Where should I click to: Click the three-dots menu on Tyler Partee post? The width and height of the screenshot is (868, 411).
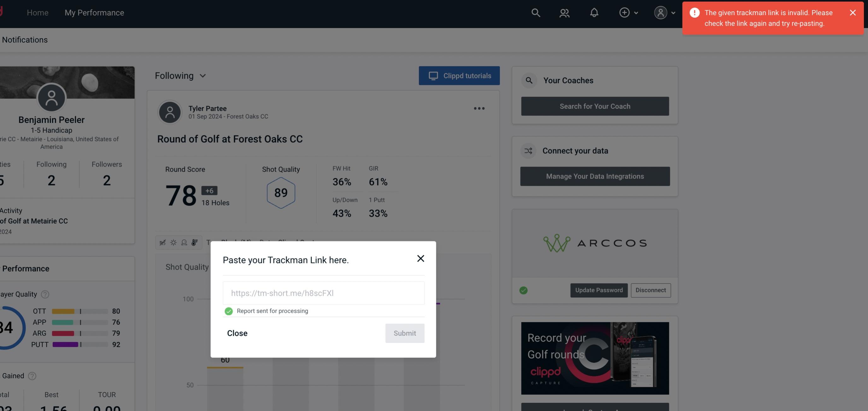click(x=479, y=109)
